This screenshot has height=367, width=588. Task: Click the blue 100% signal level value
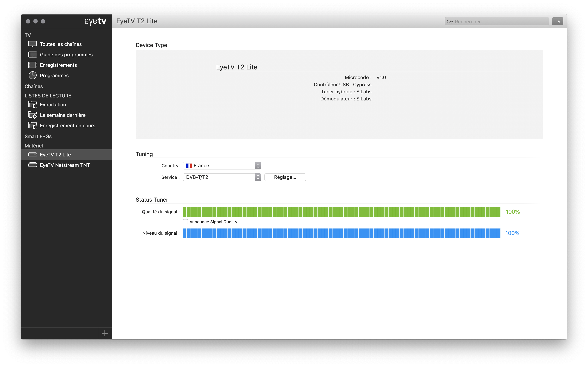pyautogui.click(x=512, y=233)
